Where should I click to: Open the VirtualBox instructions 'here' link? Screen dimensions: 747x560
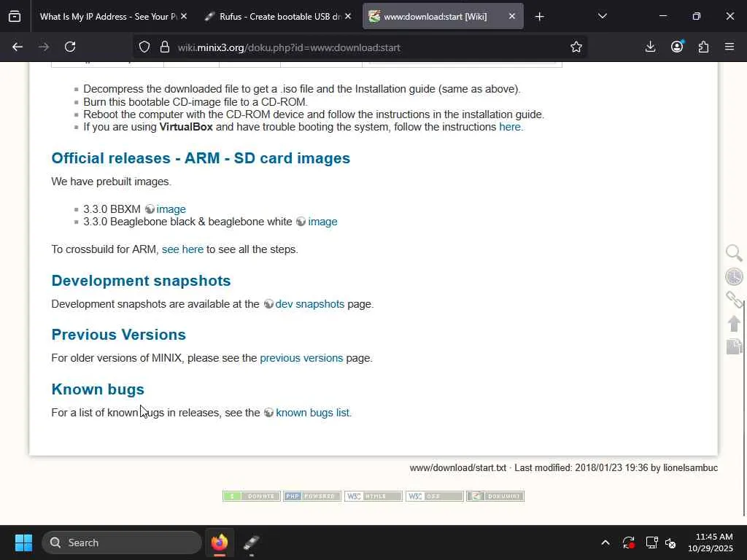pos(510,127)
